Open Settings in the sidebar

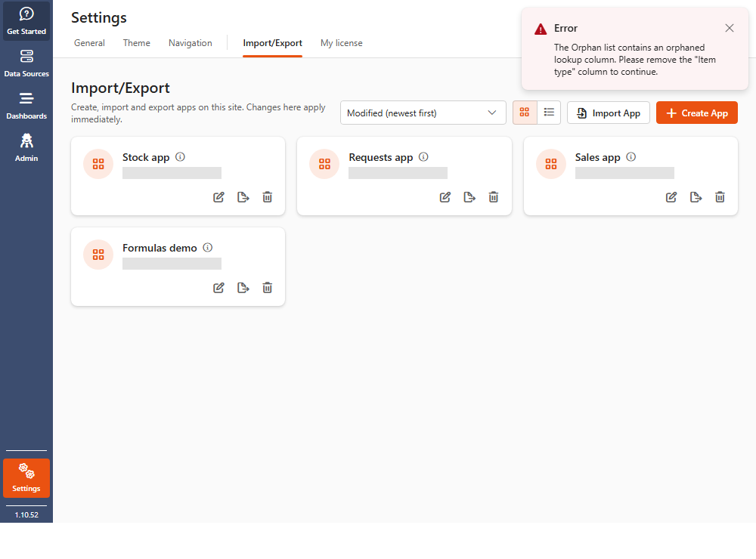click(26, 478)
